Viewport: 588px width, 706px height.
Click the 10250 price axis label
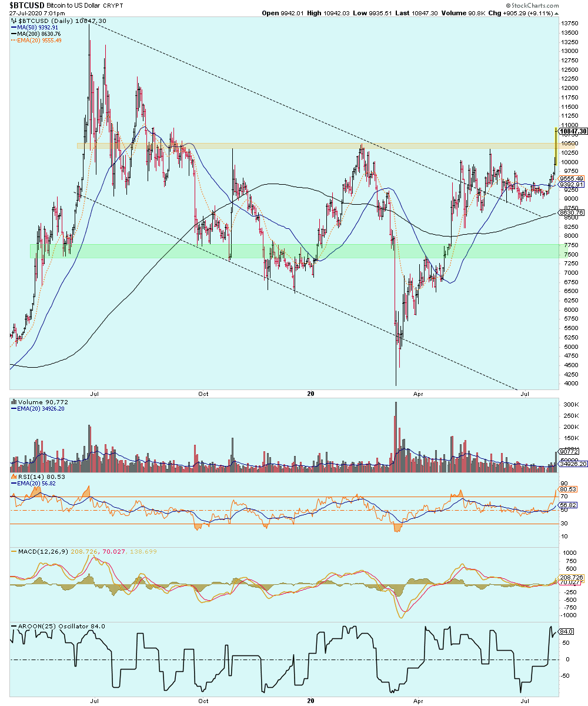pos(570,152)
